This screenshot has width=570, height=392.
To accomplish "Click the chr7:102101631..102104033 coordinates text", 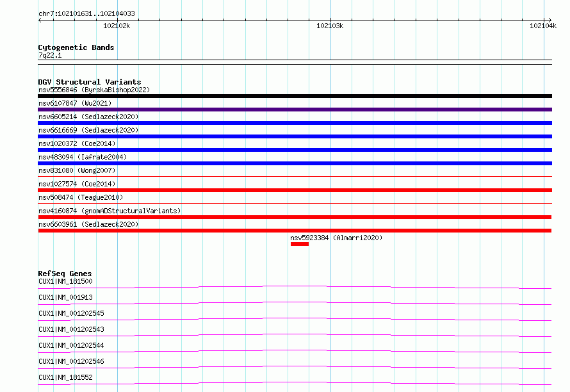I will pyautogui.click(x=86, y=13).
